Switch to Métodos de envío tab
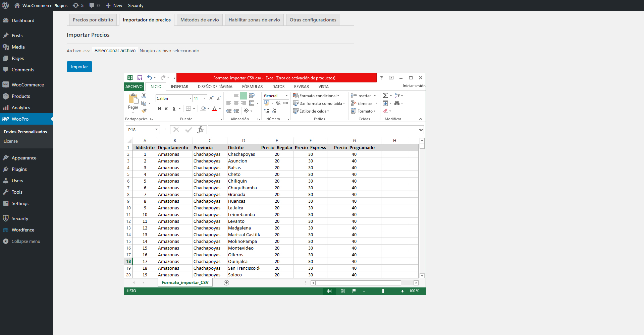644x335 pixels. pos(200,20)
